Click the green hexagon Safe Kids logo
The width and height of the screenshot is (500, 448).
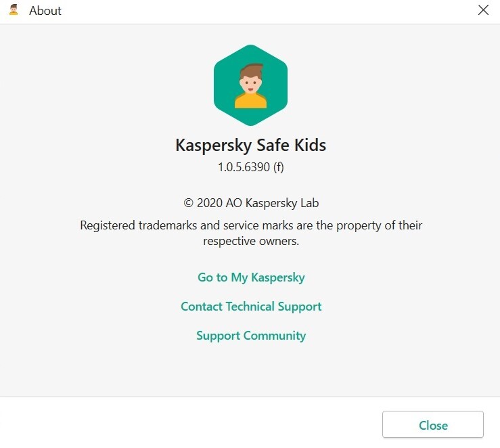click(250, 85)
